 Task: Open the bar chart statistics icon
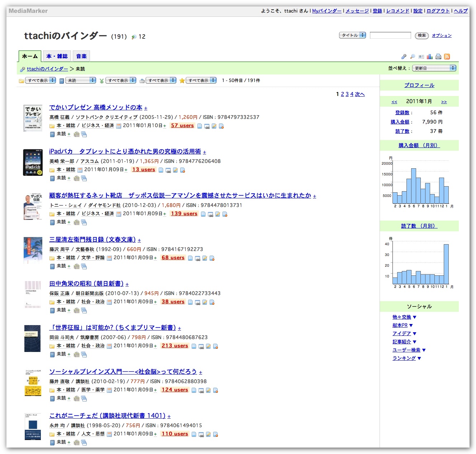tap(430, 57)
